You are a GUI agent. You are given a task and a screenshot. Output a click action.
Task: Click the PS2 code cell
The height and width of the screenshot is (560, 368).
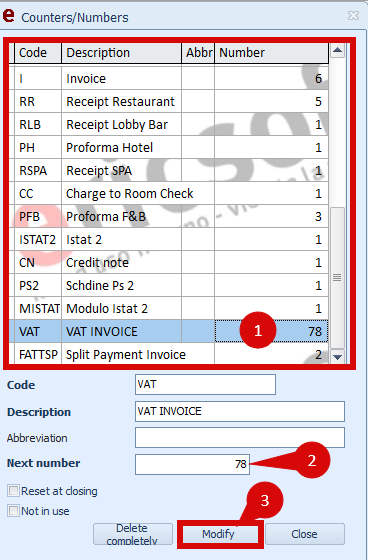(38, 285)
